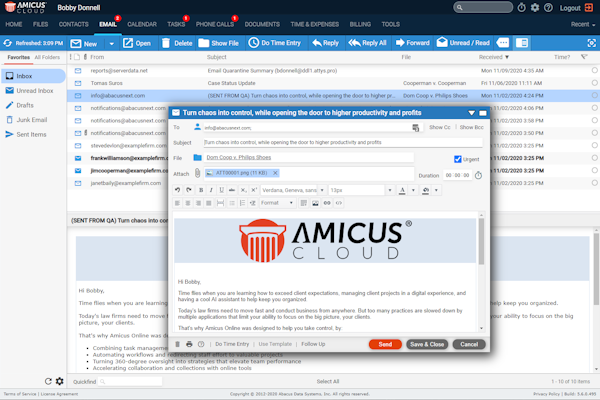Screen dimensions: 600x400
Task: Toggle underline formatting in compose editor
Action: (x=222, y=190)
